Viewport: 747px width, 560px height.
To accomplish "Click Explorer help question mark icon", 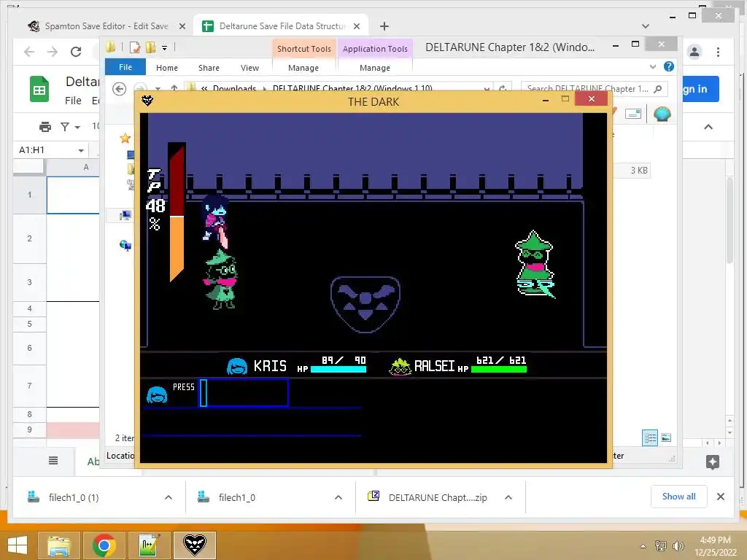I will 669,66.
